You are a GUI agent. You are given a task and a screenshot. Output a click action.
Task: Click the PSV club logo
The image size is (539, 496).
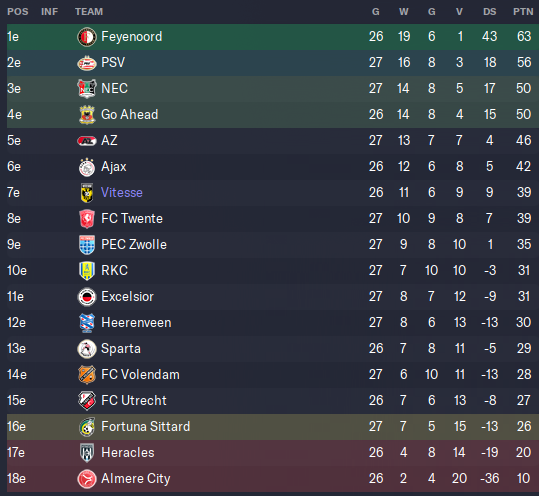pyautogui.click(x=87, y=63)
